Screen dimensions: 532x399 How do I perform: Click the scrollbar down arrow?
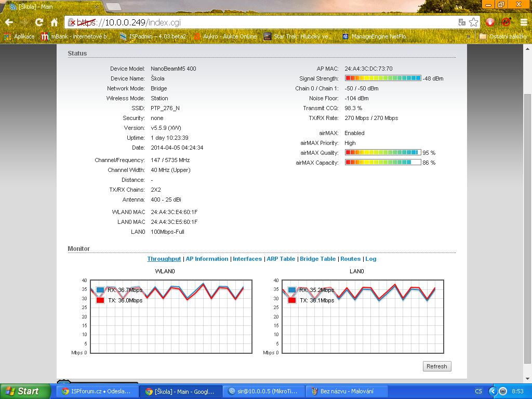(528, 378)
